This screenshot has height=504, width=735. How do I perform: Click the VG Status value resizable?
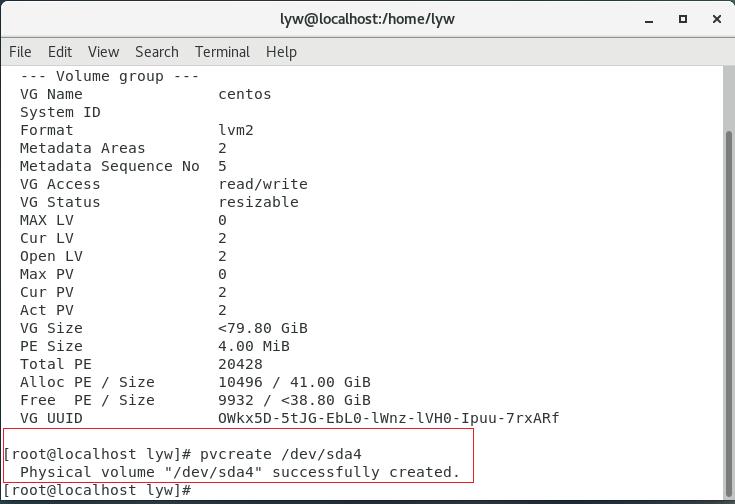pos(258,202)
